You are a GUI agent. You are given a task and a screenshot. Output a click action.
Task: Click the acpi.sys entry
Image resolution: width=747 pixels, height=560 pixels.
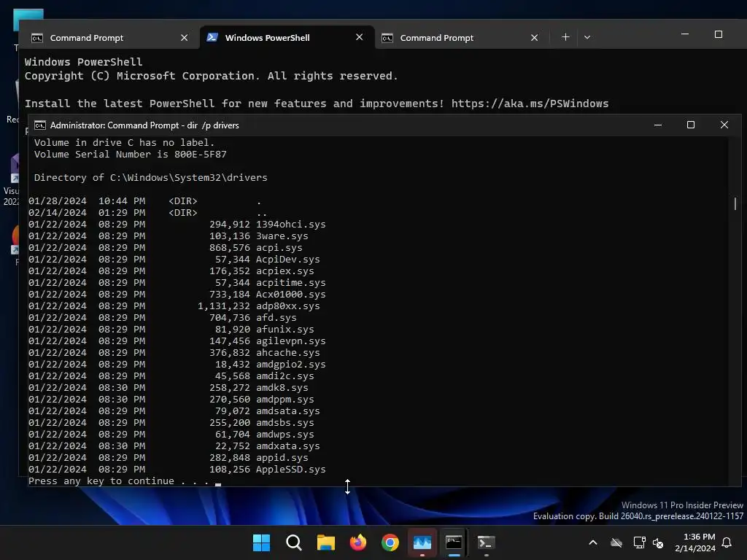(x=279, y=248)
